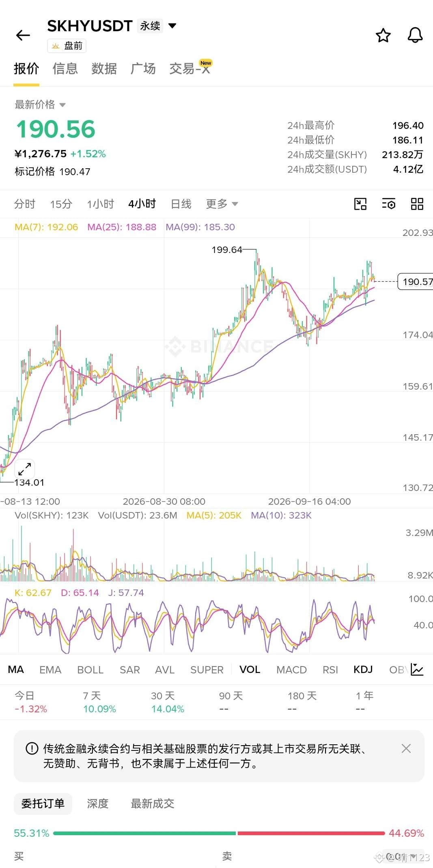Expand chart to fullscreen with arrows icon
Image resolution: width=433 pixels, height=868 pixels.
(x=25, y=469)
